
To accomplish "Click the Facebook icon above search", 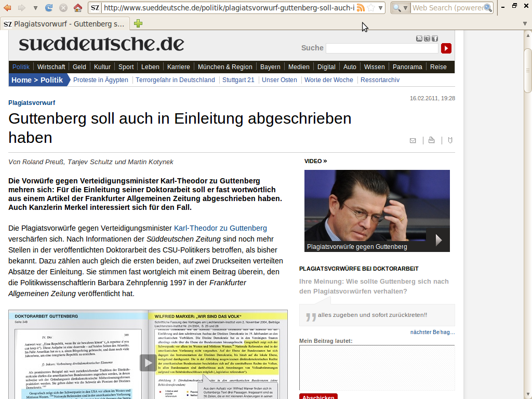I will [x=435, y=38].
